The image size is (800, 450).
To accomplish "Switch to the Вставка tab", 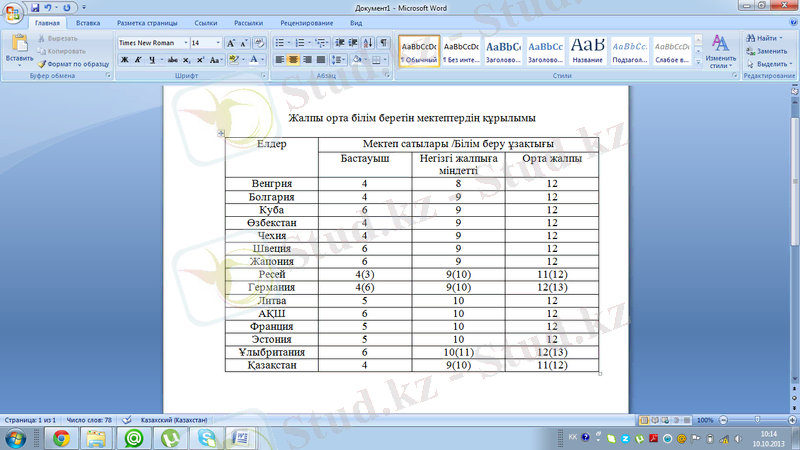I will pos(88,21).
